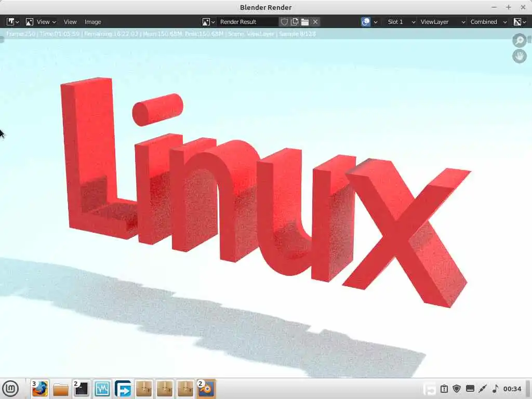The image size is (532, 399).
Task: Toggle the gizmo display button
Action: (x=366, y=22)
